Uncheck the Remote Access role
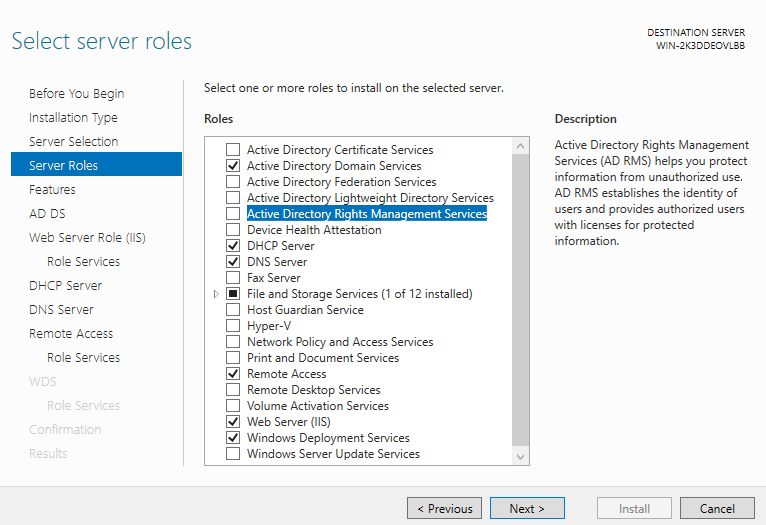The height and width of the screenshot is (525, 766). point(233,374)
